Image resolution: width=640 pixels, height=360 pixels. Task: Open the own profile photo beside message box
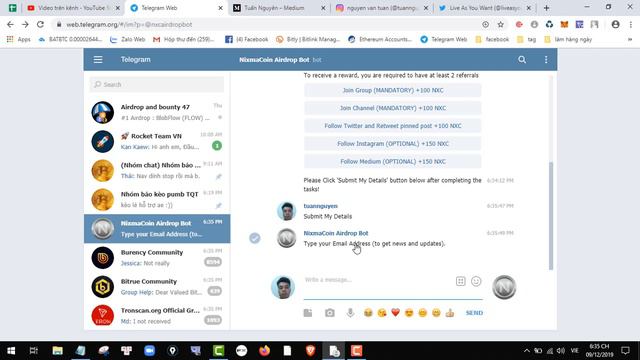(x=283, y=287)
